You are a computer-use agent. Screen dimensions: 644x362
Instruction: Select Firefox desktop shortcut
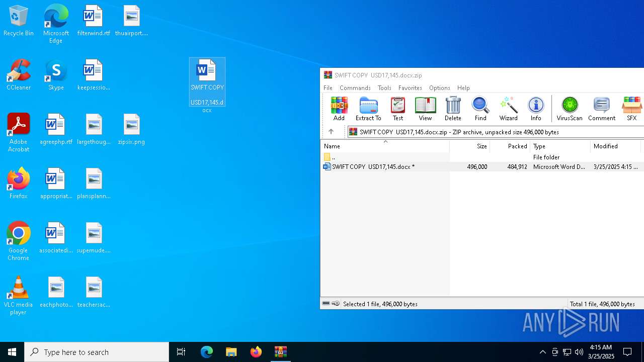click(x=18, y=184)
